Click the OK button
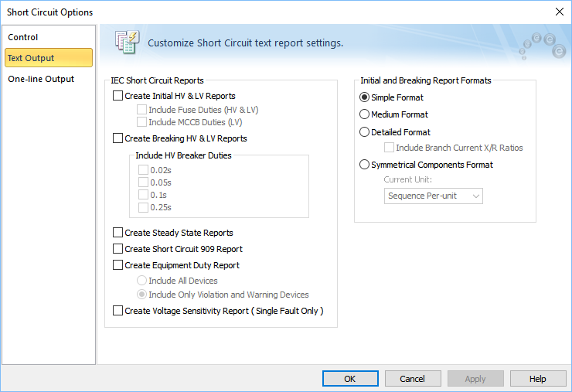The height and width of the screenshot is (392, 572). [x=349, y=379]
